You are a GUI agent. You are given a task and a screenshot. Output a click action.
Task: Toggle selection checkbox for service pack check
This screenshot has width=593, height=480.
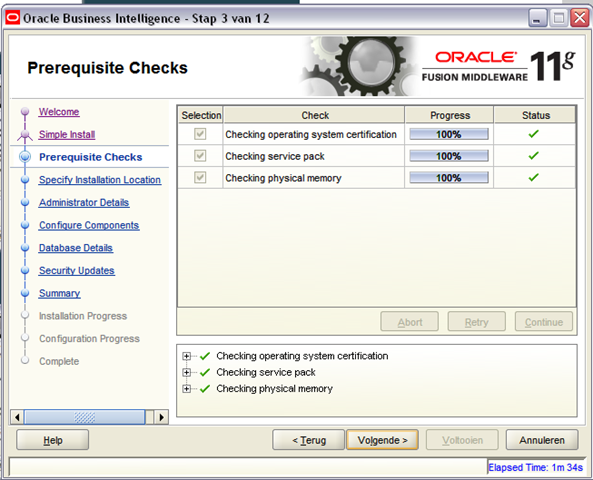(x=200, y=155)
